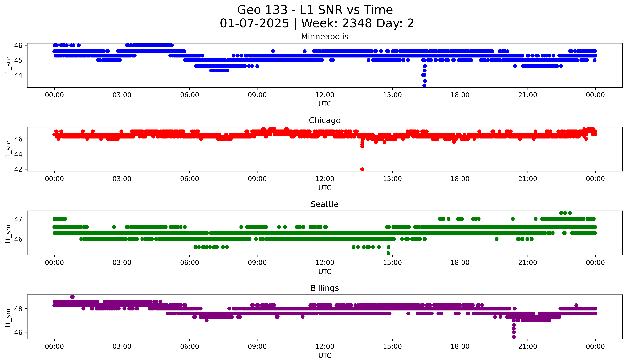Click the lowest green point near 15:00 in Seattle
This screenshot has width=627, height=364.
point(388,253)
